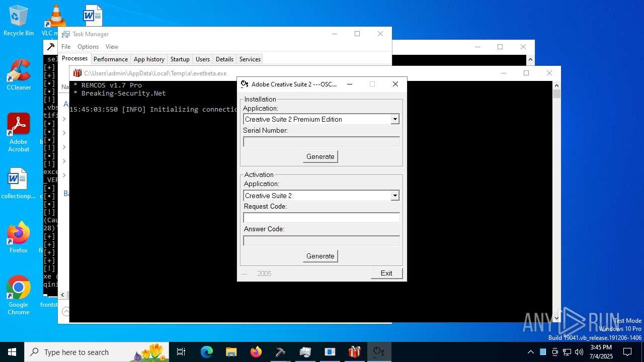Launch Microsoft Edge from taskbar
The height and width of the screenshot is (362, 644).
click(x=207, y=352)
